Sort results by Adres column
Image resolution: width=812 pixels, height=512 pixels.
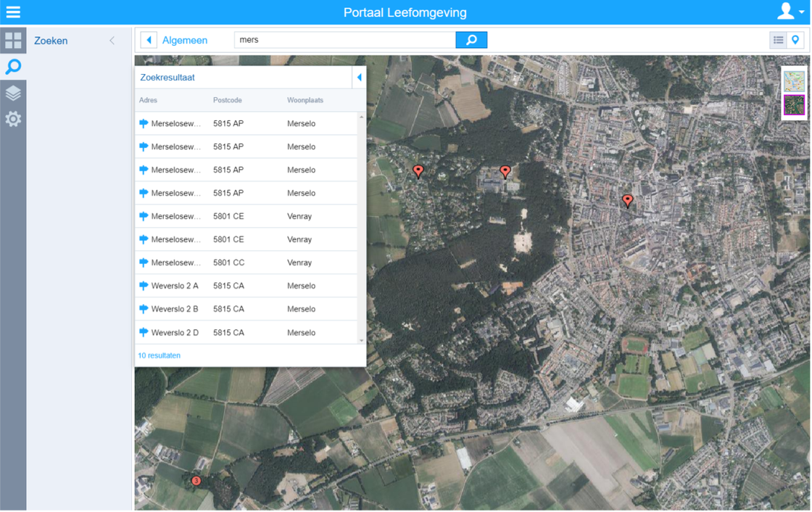point(148,100)
